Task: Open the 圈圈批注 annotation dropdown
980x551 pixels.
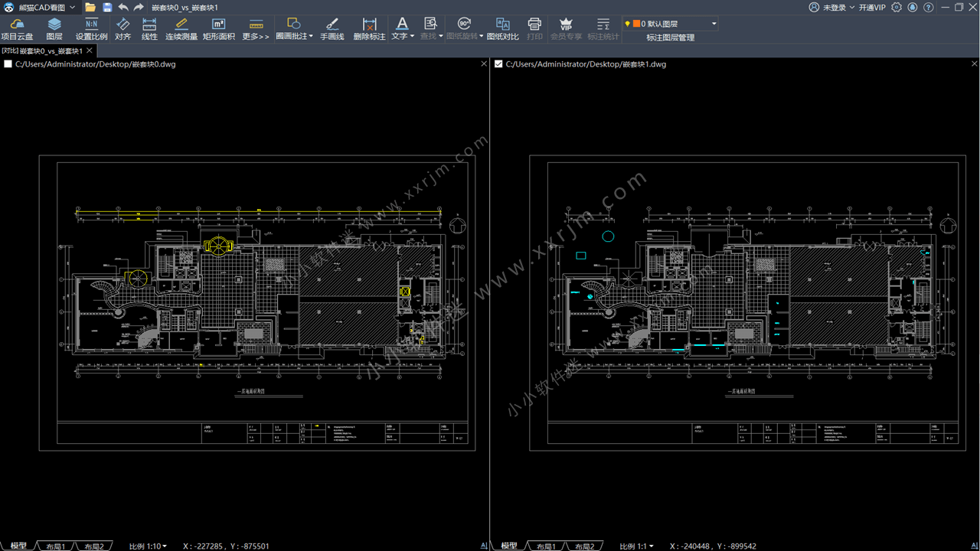Action: coord(310,36)
